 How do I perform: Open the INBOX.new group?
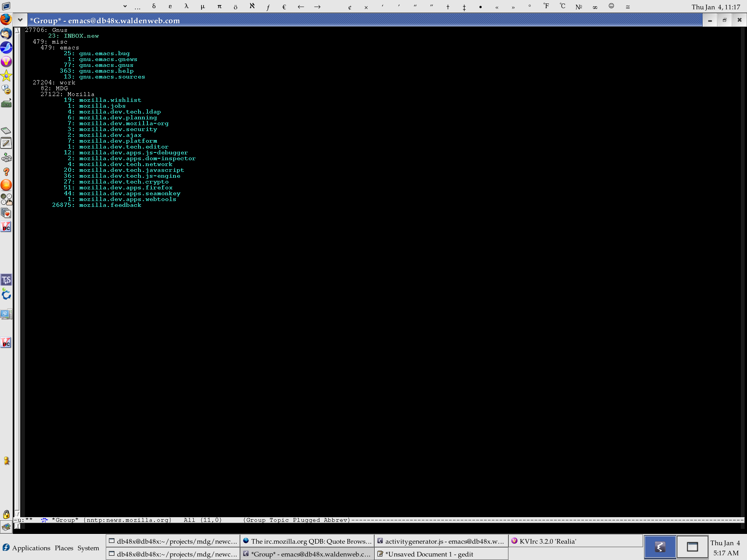pyautogui.click(x=81, y=36)
